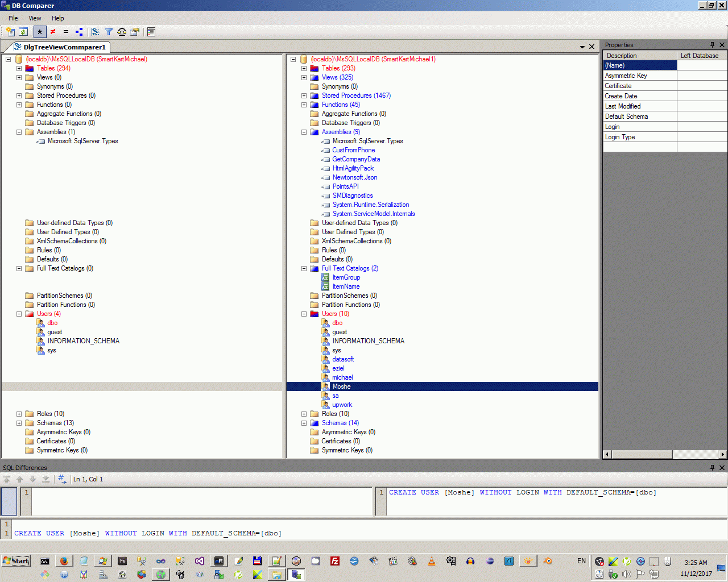Open the Windows Start menu
The image size is (728, 582).
coord(16,561)
